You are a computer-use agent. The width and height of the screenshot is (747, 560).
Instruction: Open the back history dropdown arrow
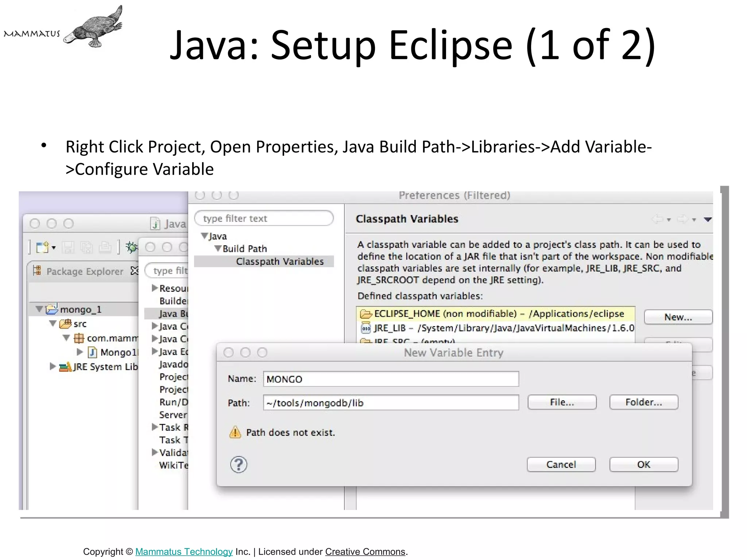(669, 220)
